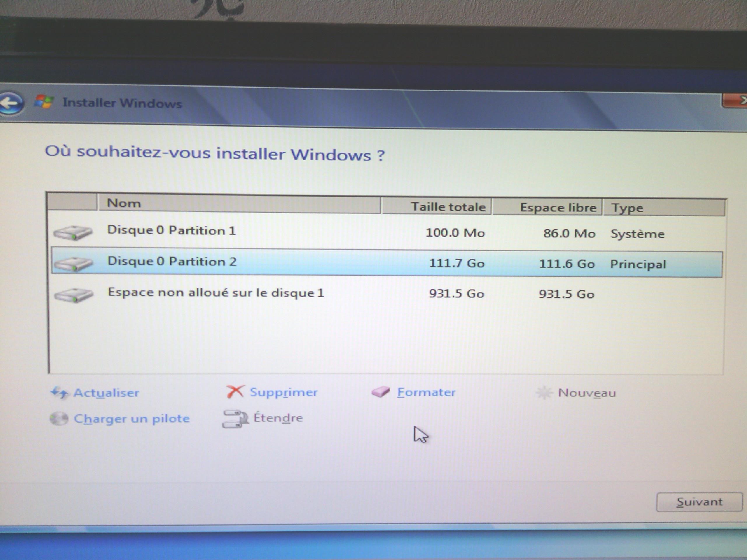Click the Actualiser refresh arrows icon
This screenshot has width=747, height=560.
pyautogui.click(x=60, y=393)
